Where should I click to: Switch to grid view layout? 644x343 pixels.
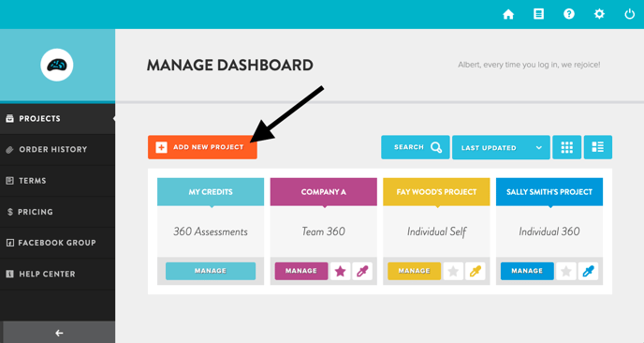pyautogui.click(x=567, y=147)
